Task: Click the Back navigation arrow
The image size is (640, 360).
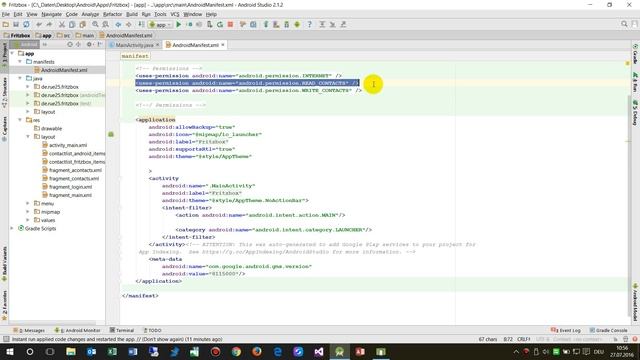Action: [x=118, y=24]
